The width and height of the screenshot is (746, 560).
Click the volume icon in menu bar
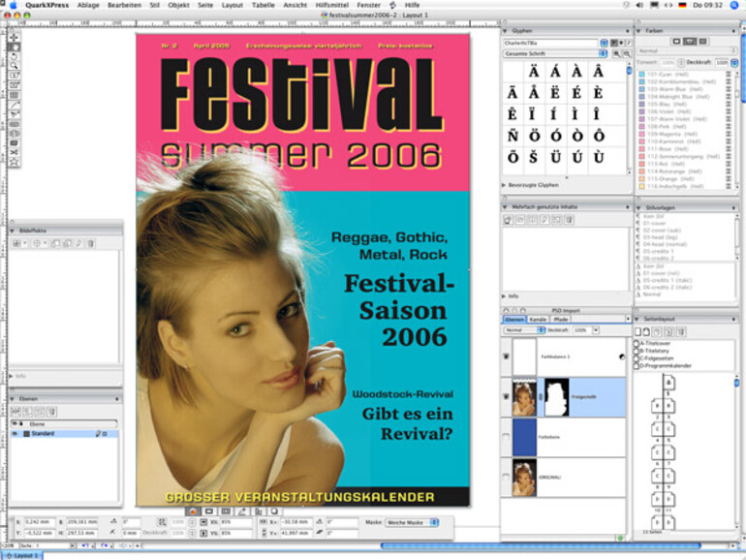click(x=639, y=5)
